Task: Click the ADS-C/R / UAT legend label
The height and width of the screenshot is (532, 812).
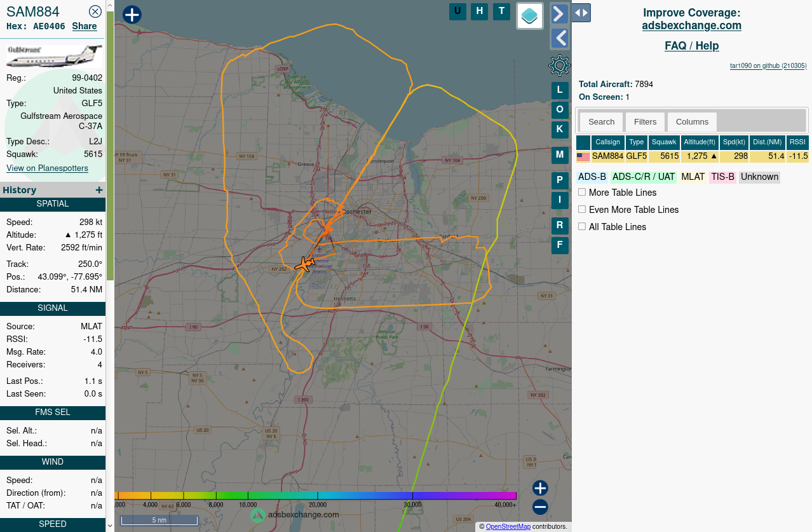Action: pyautogui.click(x=644, y=177)
